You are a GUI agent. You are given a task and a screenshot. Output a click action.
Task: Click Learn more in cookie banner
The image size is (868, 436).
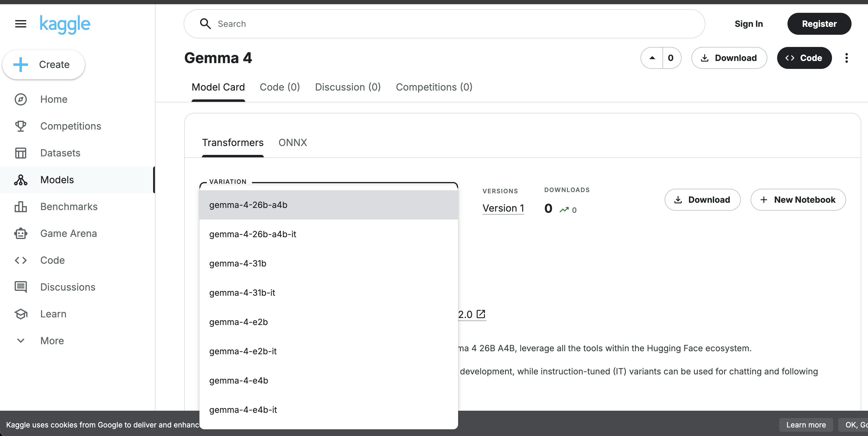pyautogui.click(x=806, y=425)
